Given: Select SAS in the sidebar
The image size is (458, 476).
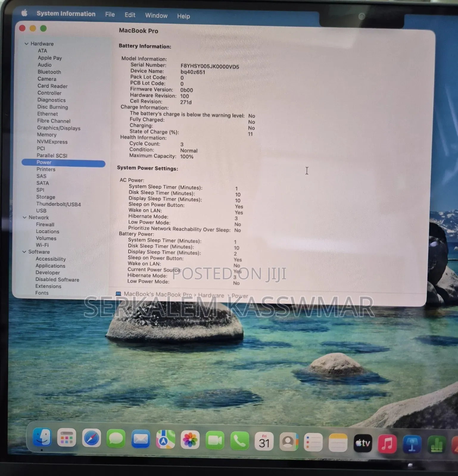Looking at the screenshot, I should 41,176.
